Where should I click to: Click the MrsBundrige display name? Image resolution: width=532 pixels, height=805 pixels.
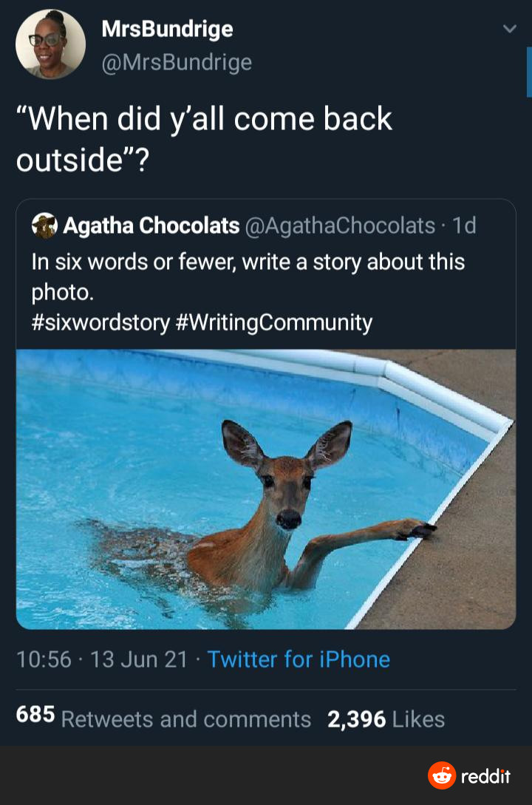(167, 29)
